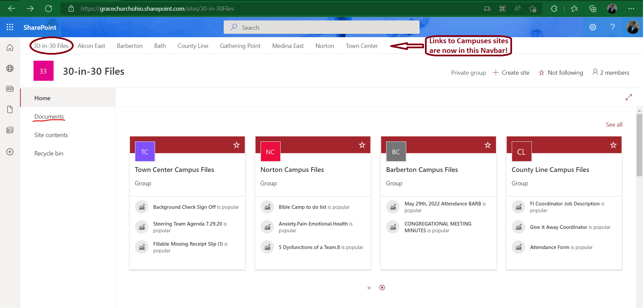Open Gathering Point navbar link
644x308 pixels.
[x=240, y=46]
